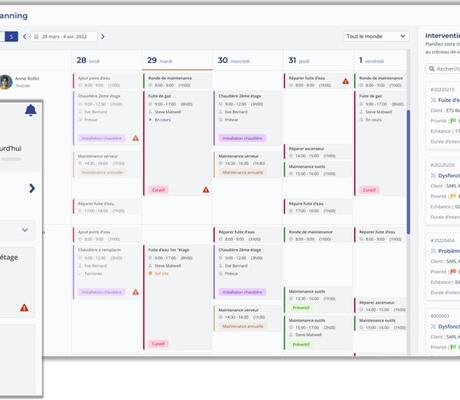
Task: Click the date range field 28 mars - 4 avr. 2022
Action: pos(64,36)
